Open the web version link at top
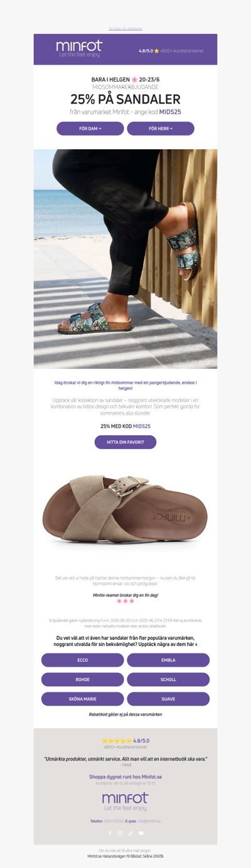The height and width of the screenshot is (868, 251). (125, 28)
